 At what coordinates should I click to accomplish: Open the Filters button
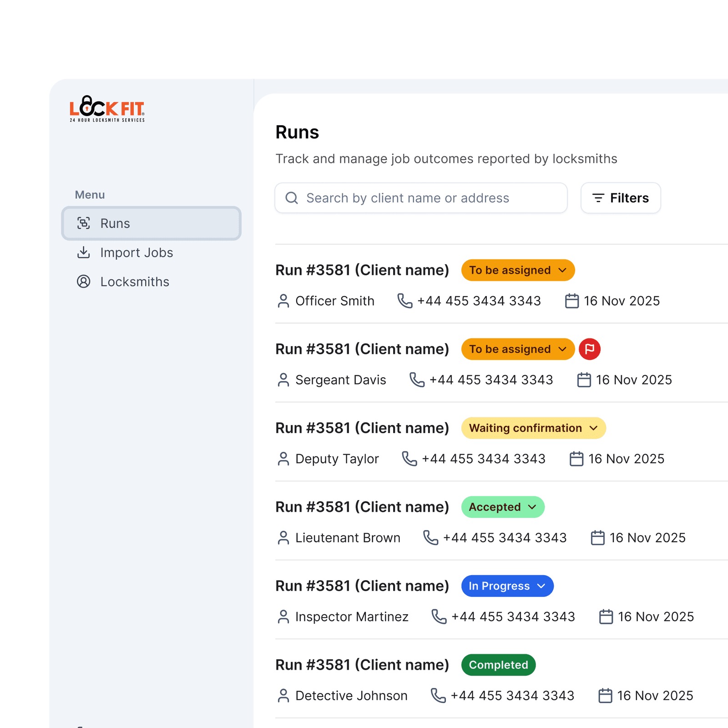tap(621, 198)
